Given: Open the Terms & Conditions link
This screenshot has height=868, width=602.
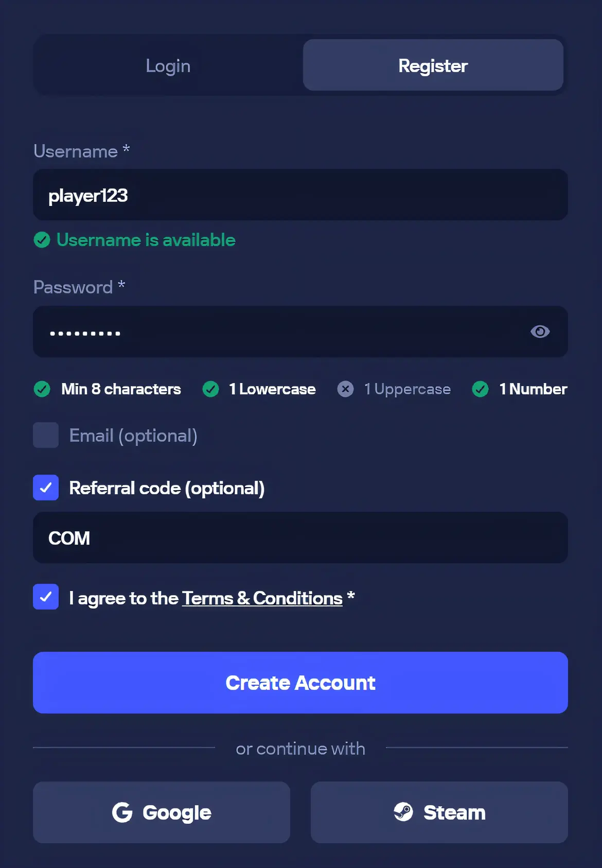Looking at the screenshot, I should tap(262, 598).
